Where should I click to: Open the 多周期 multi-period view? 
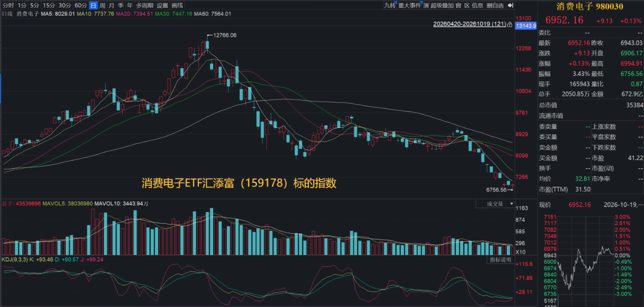[145, 5]
